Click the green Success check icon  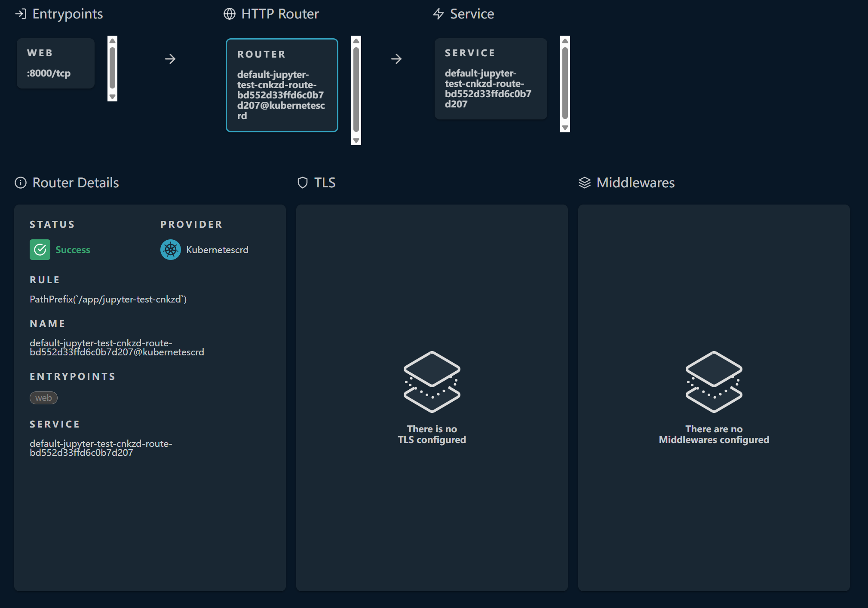pyautogui.click(x=40, y=250)
